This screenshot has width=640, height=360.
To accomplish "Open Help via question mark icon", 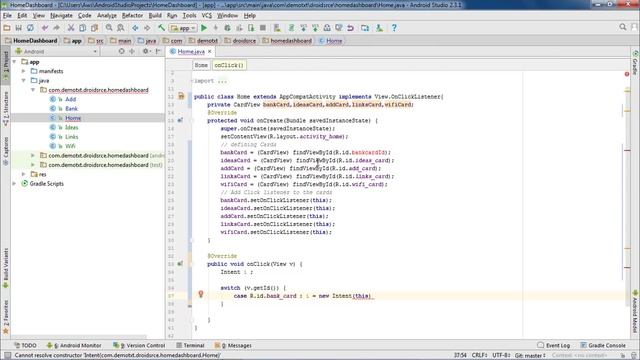I will click(x=394, y=28).
